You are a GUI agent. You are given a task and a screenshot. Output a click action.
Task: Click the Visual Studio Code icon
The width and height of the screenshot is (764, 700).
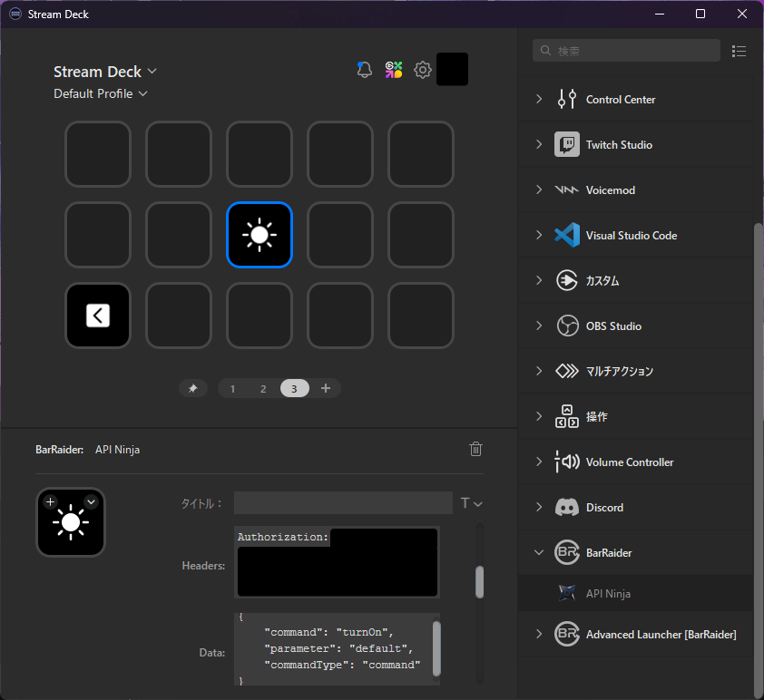pyautogui.click(x=567, y=235)
